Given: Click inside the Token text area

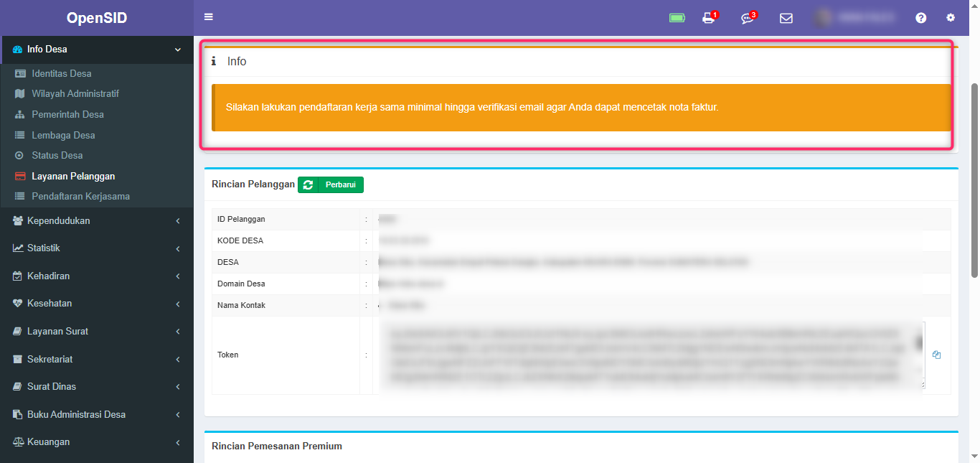Looking at the screenshot, I should 651,355.
